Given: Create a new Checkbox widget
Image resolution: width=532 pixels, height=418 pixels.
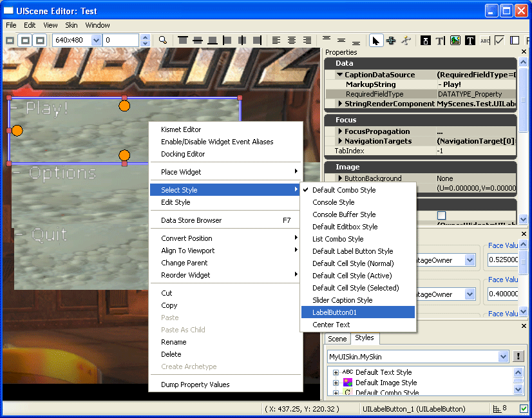Looking at the screenshot, I should click(499, 40).
